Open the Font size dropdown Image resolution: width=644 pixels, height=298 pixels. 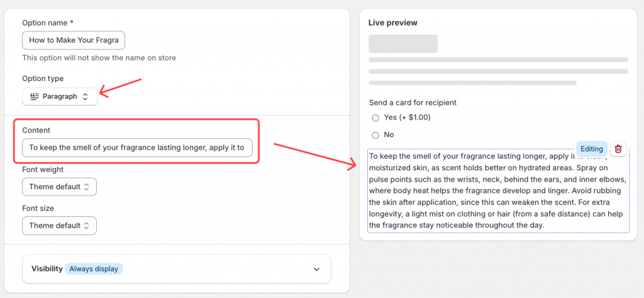point(60,226)
